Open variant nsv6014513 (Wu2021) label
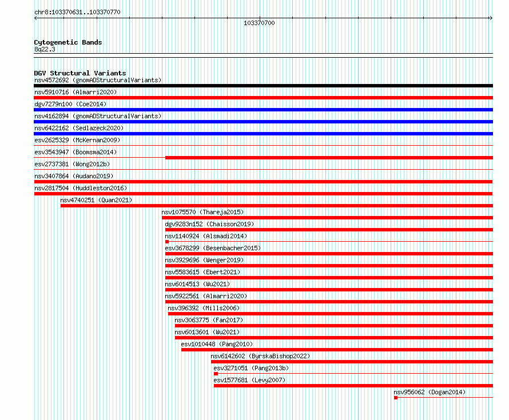509x420 pixels. point(197,284)
